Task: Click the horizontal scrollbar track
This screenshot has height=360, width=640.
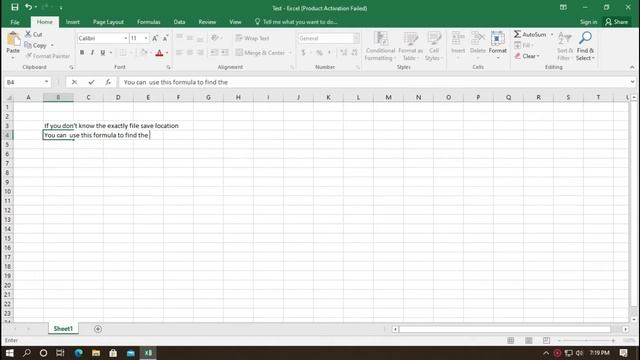Action: (x=504, y=329)
